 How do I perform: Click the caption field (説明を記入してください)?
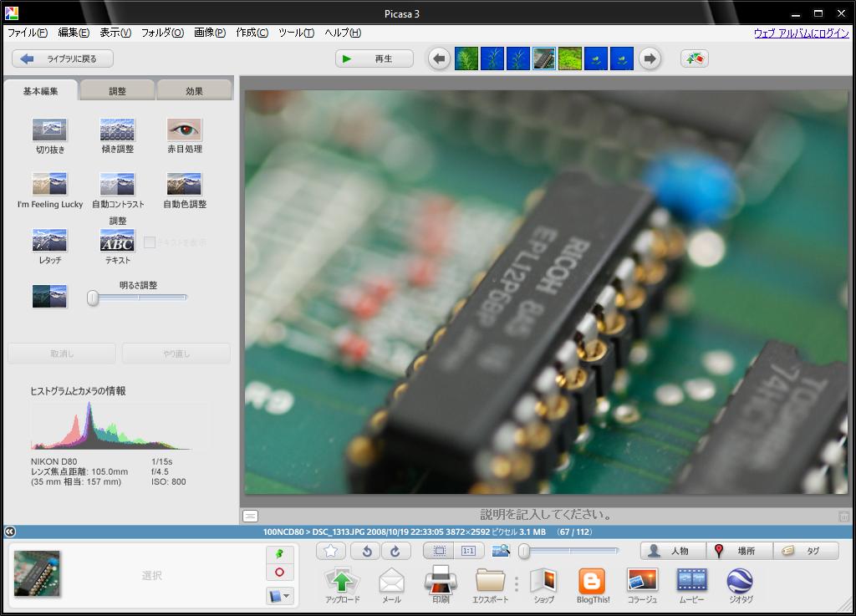pos(546,515)
